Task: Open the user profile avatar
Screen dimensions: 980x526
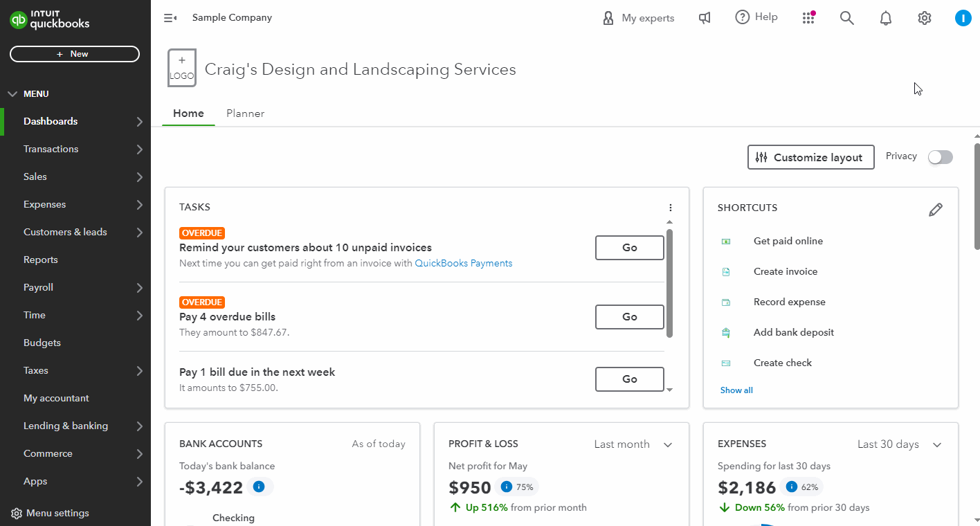Action: coord(963,18)
